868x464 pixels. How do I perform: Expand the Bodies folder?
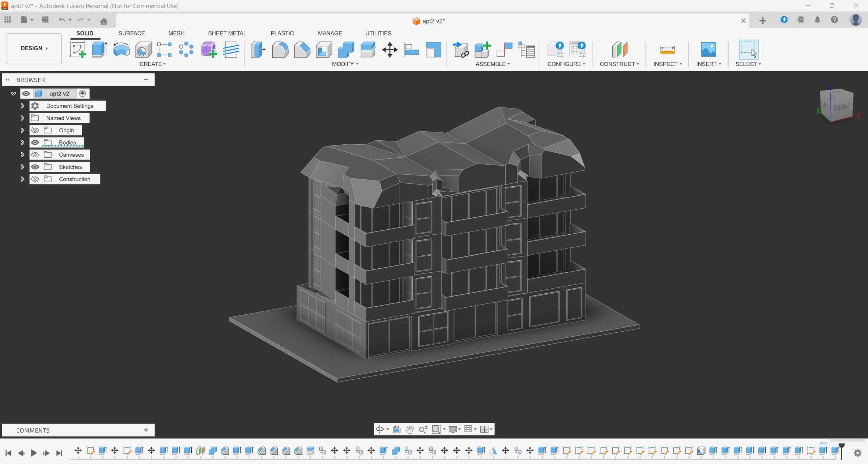point(22,142)
